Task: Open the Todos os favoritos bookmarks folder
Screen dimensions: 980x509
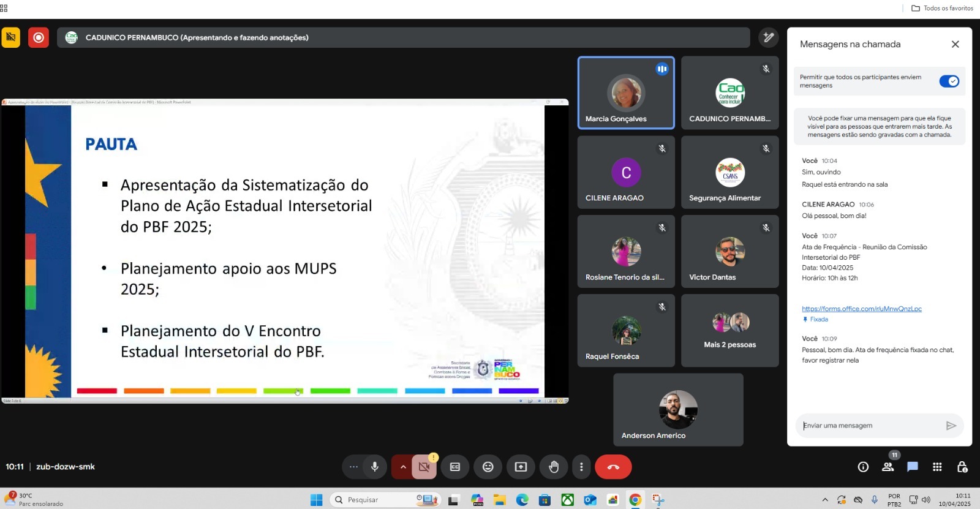Action: pos(942,8)
